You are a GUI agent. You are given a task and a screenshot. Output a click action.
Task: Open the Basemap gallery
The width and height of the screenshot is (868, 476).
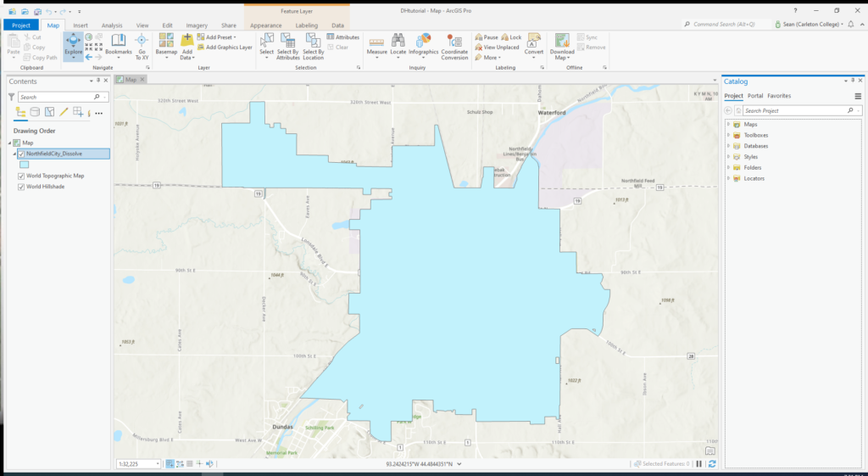[166, 47]
